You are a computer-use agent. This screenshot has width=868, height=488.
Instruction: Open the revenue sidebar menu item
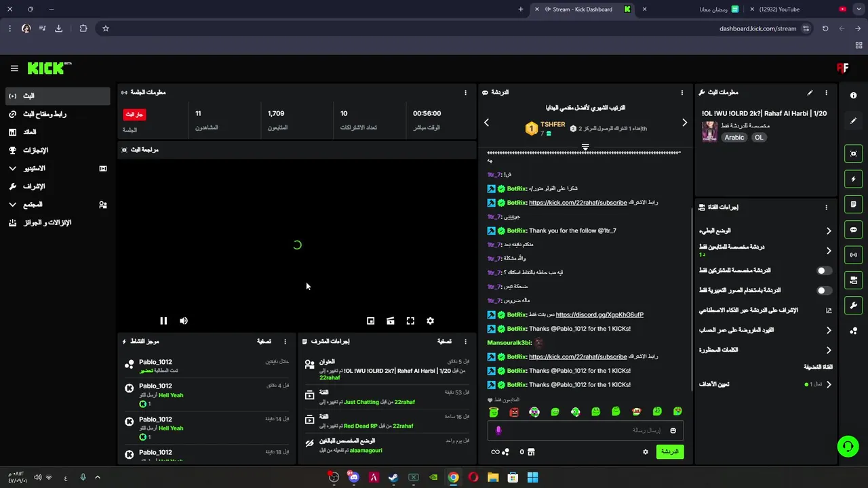point(58,132)
